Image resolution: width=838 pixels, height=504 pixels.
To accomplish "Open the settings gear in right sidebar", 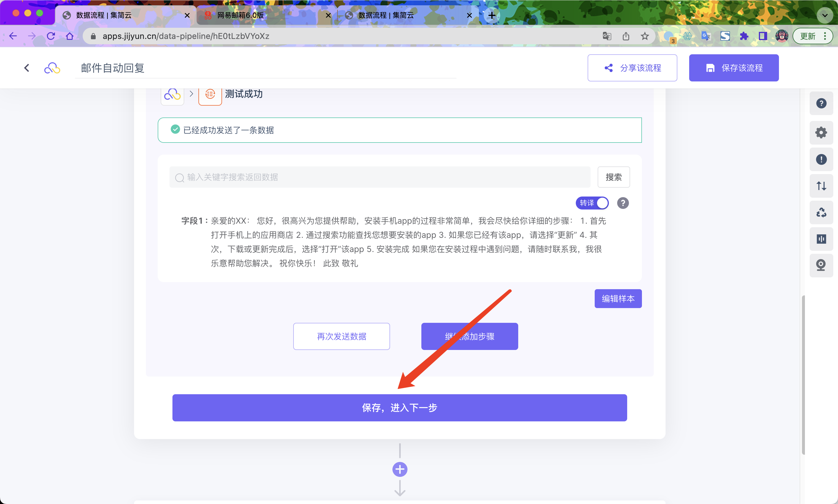I will tap(821, 132).
